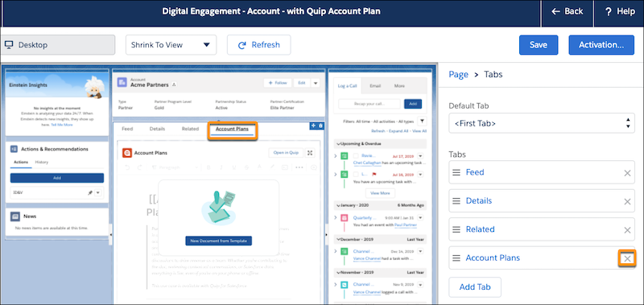
Task: Click View All in activity timeline
Action: tap(419, 131)
